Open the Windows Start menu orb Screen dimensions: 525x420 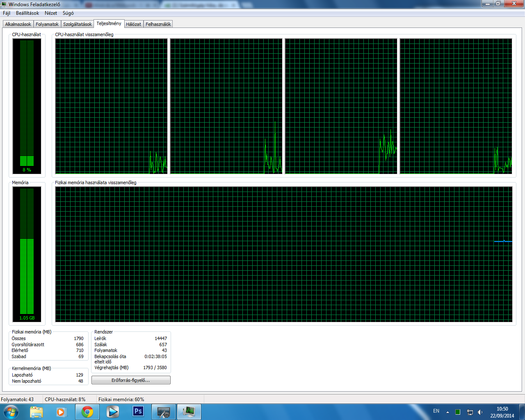tap(11, 411)
